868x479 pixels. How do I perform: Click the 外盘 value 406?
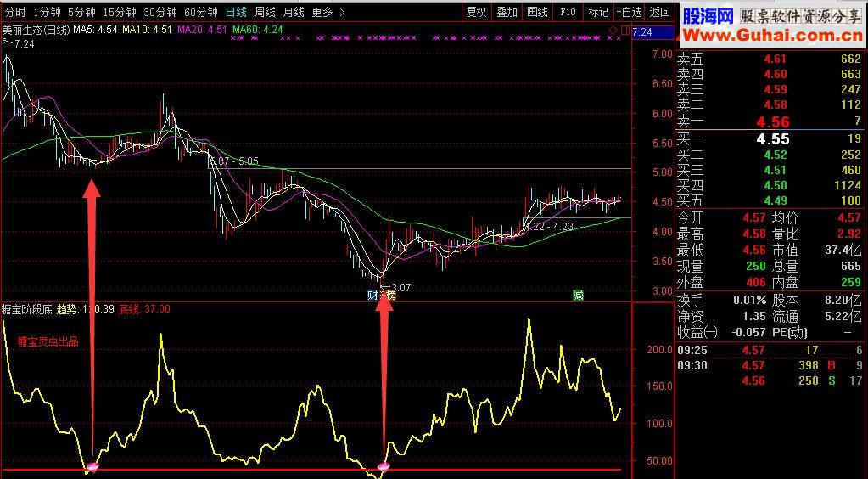pyautogui.click(x=756, y=282)
